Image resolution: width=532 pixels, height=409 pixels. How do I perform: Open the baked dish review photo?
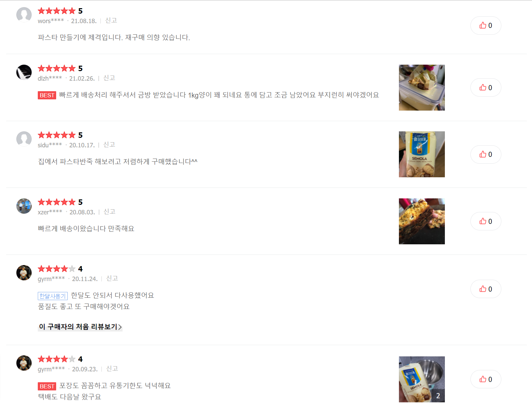(422, 221)
